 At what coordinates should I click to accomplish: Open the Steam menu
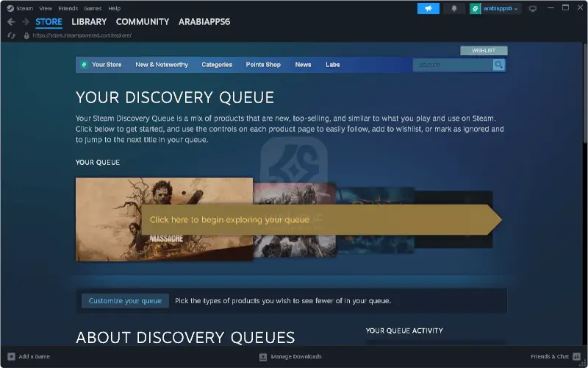pos(25,8)
